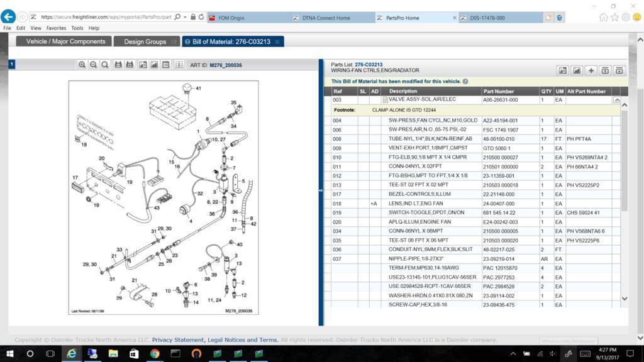Collapse footnote on row 003
The height and width of the screenshot is (362, 644).
[x=616, y=100]
